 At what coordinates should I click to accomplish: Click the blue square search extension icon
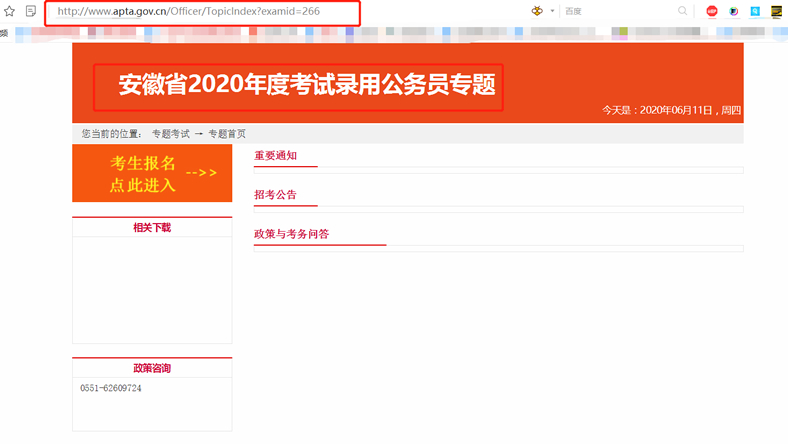pyautogui.click(x=755, y=11)
